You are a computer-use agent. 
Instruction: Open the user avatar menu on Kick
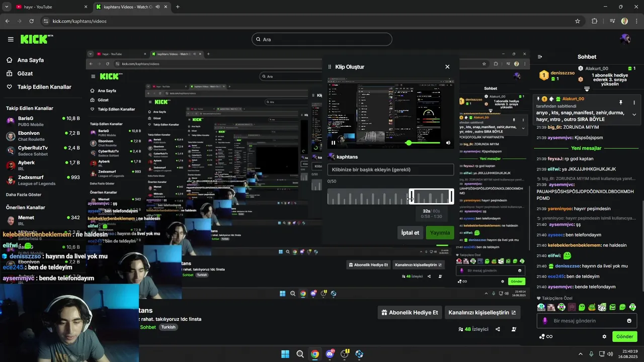pyautogui.click(x=625, y=39)
